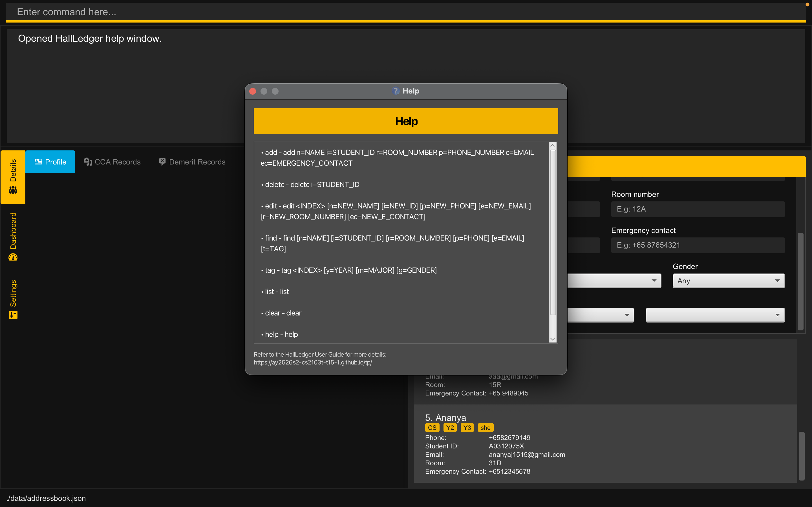This screenshot has height=507, width=812.
Task: Click the help list scroll-up arrow
Action: pos(553,146)
